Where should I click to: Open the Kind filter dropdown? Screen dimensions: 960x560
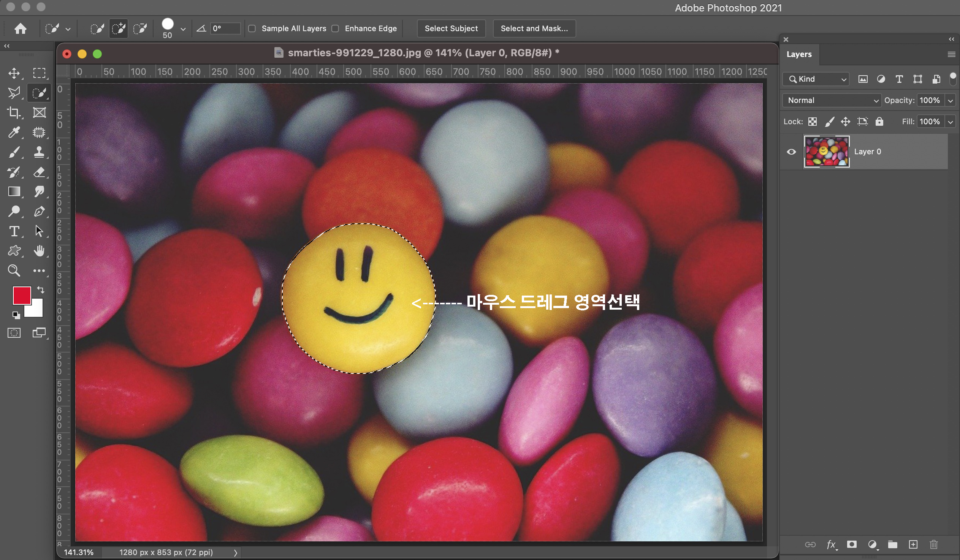click(x=816, y=79)
